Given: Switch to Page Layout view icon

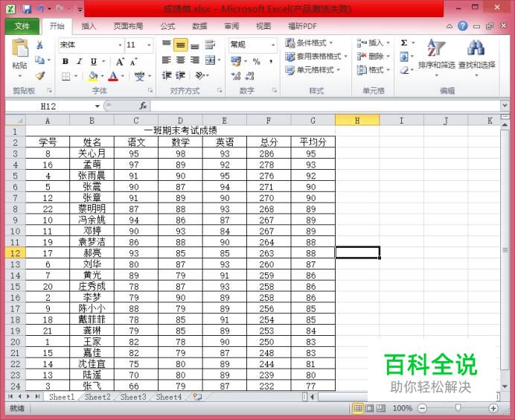Looking at the screenshot, I should click(x=369, y=408).
